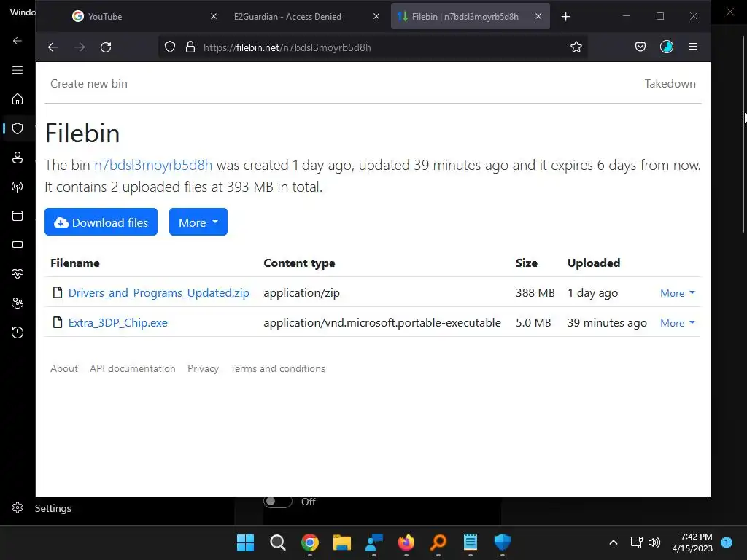Image resolution: width=747 pixels, height=560 pixels.
Task: Open the Pocket save icon
Action: pos(640,47)
